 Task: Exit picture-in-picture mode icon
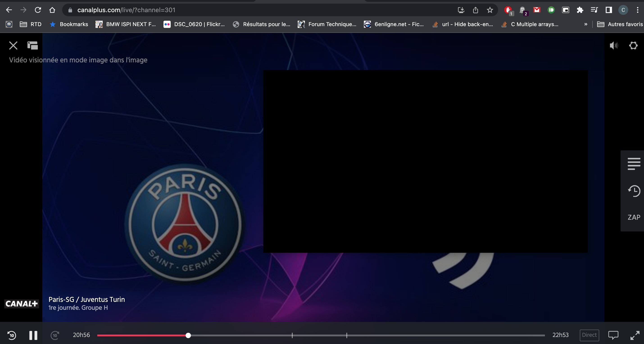[32, 45]
